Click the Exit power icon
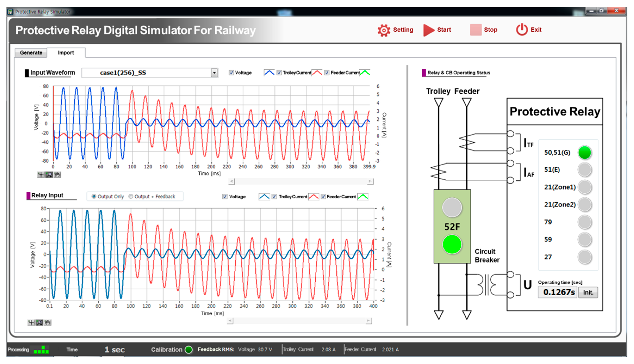 click(521, 30)
